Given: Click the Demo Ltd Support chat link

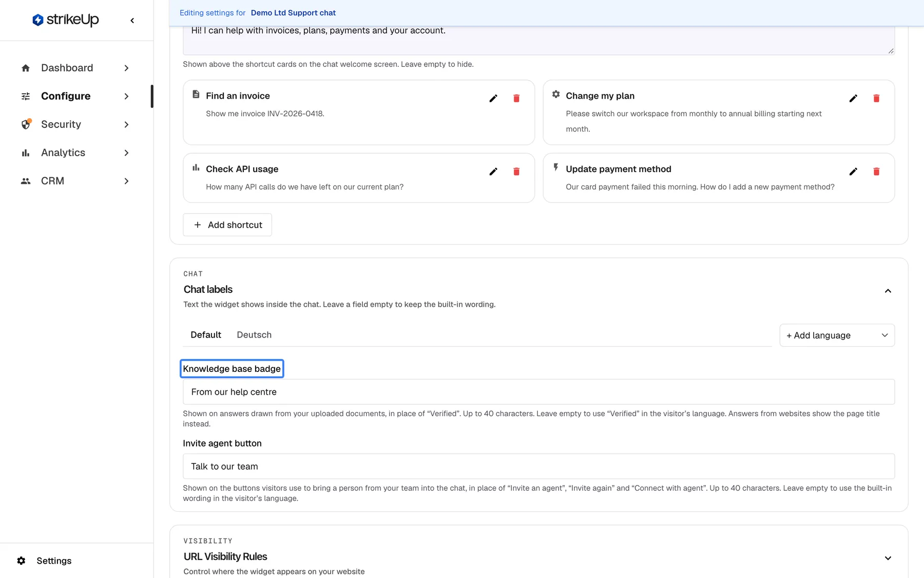Looking at the screenshot, I should tap(293, 13).
